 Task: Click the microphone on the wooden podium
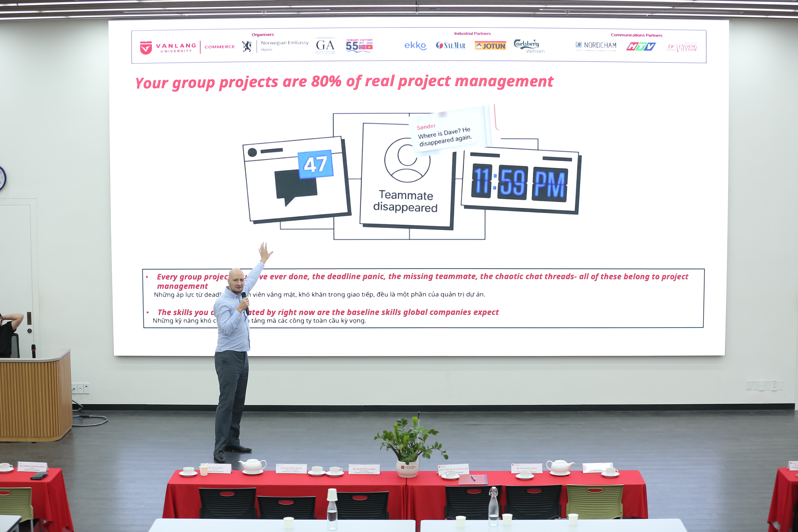(34, 351)
